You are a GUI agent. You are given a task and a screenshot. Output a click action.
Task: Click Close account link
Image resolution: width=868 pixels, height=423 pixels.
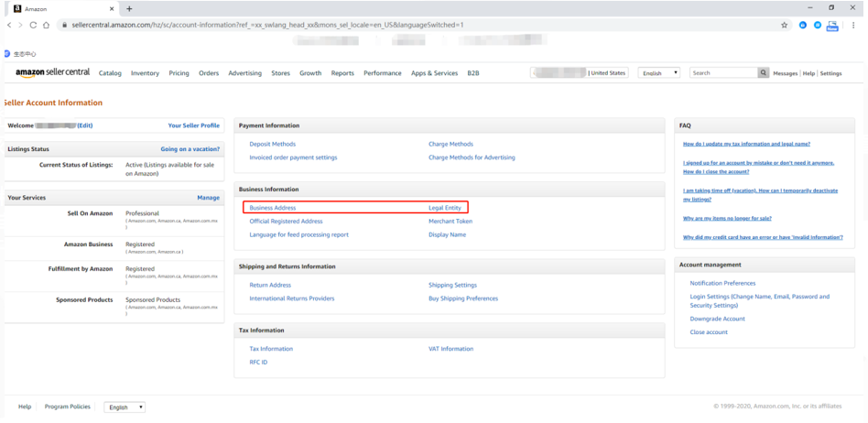[x=709, y=332]
